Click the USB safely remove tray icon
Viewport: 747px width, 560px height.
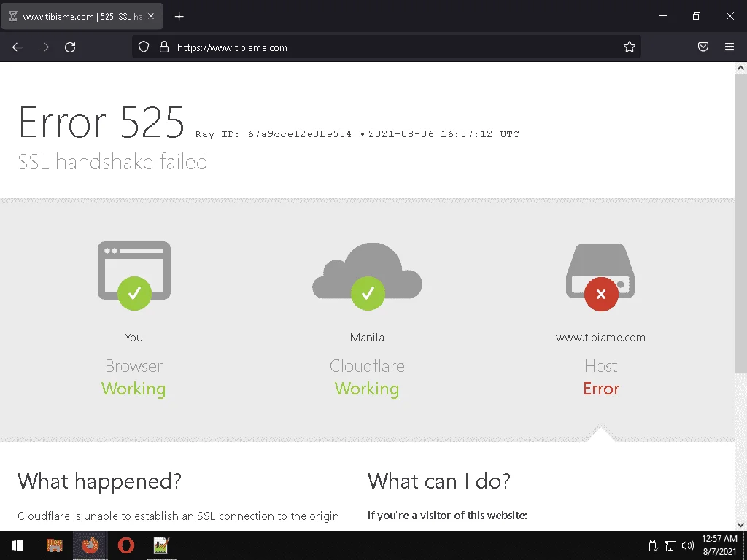(x=653, y=545)
